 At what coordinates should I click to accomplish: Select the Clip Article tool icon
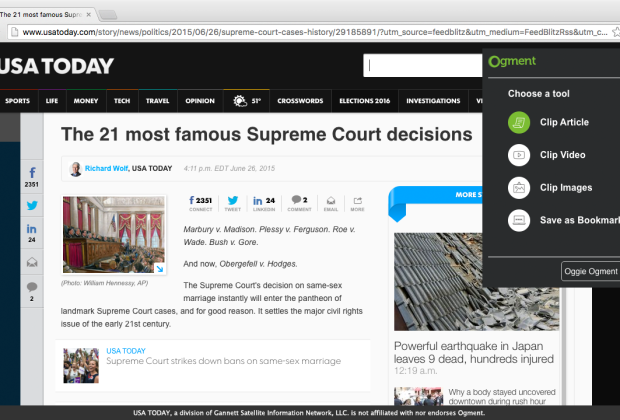519,123
